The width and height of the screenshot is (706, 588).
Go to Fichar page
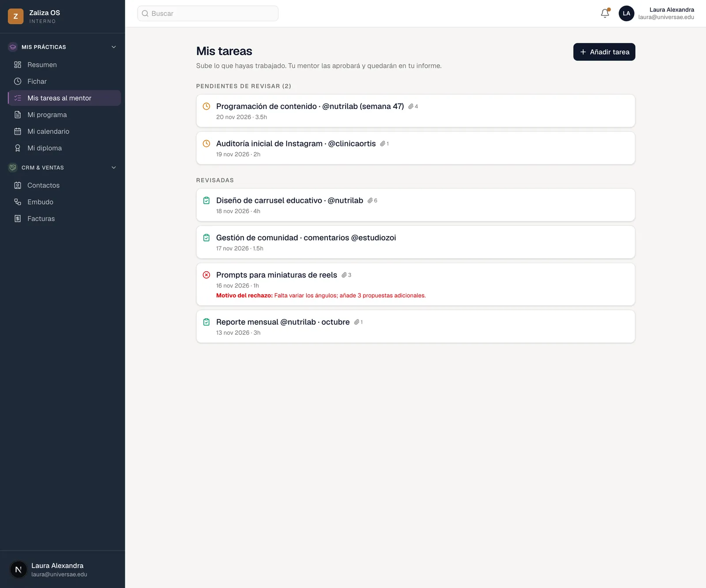coord(64,82)
